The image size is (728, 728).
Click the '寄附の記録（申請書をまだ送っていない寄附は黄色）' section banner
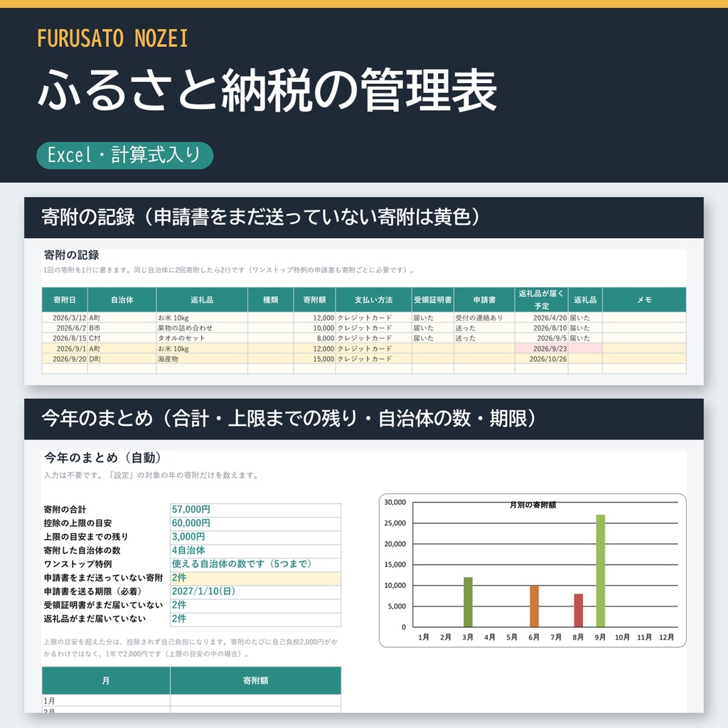(363, 218)
